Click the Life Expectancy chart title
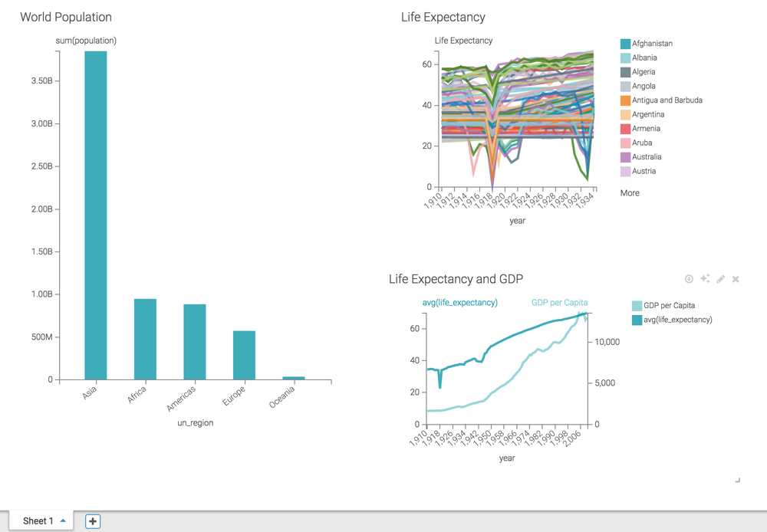Viewport: 767px width, 532px height. click(443, 17)
